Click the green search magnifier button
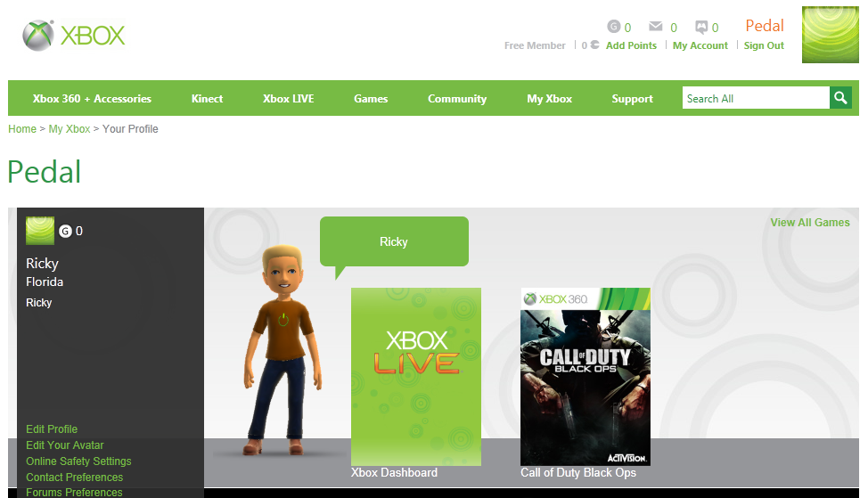Viewport: 868px width, 498px height. [840, 98]
